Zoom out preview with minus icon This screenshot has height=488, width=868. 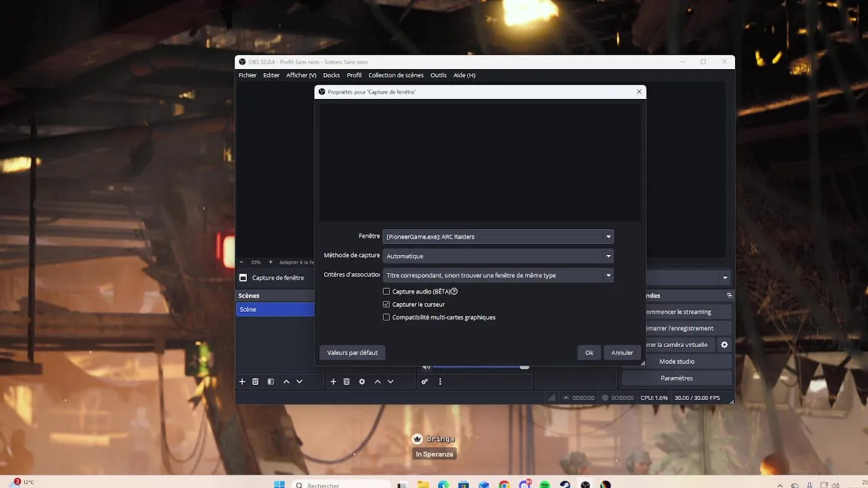point(241,262)
